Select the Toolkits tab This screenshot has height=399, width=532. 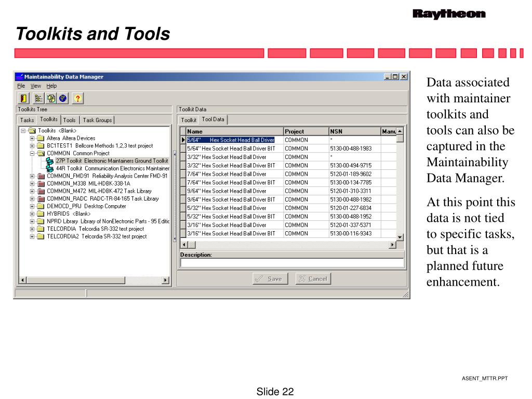pyautogui.click(x=49, y=119)
